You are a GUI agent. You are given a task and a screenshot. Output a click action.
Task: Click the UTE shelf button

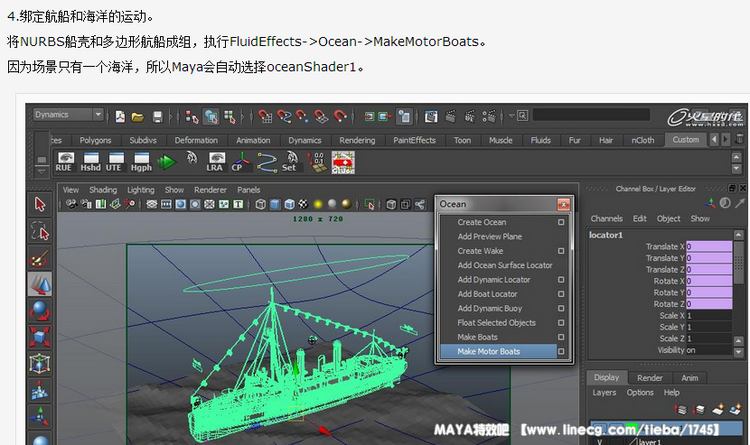coord(114,162)
